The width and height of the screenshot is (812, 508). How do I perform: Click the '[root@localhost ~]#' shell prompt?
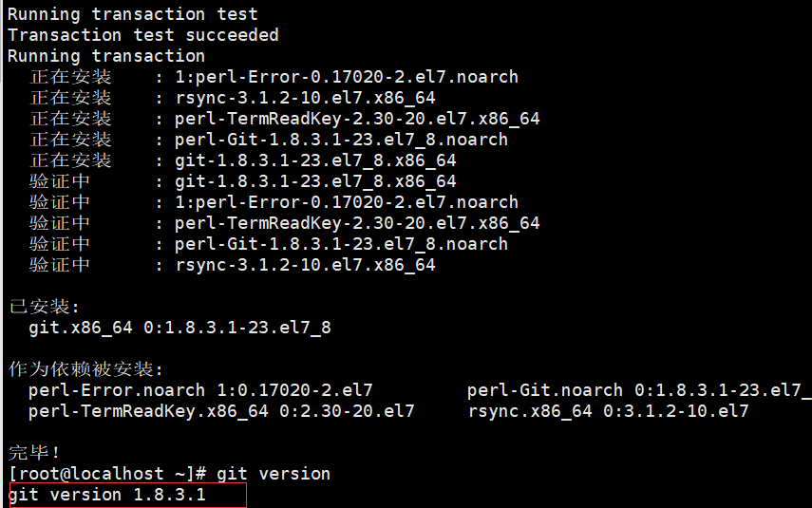click(107, 474)
